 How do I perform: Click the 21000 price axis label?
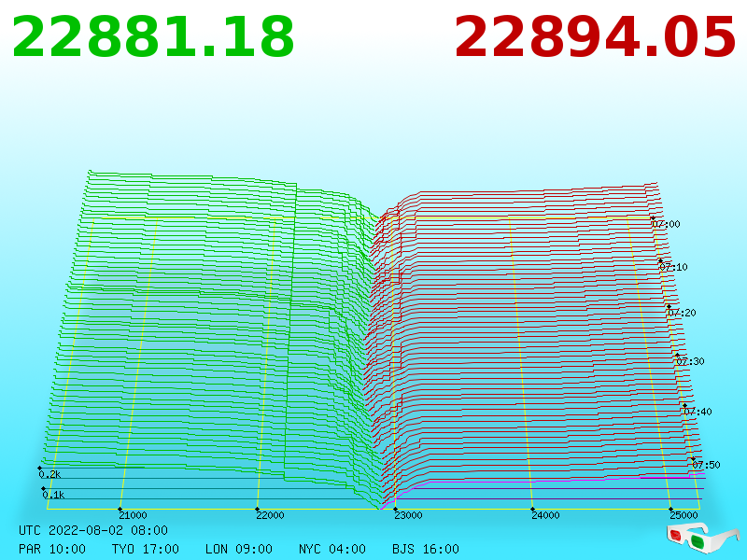[133, 515]
